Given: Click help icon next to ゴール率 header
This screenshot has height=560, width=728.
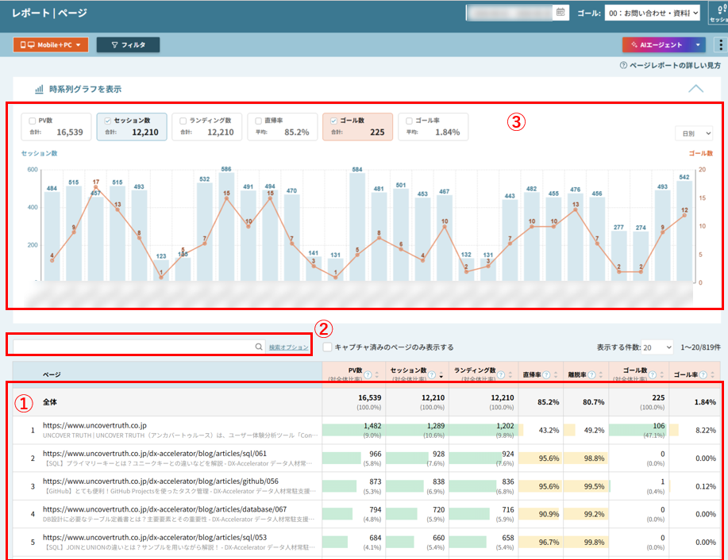Looking at the screenshot, I should pos(703,374).
